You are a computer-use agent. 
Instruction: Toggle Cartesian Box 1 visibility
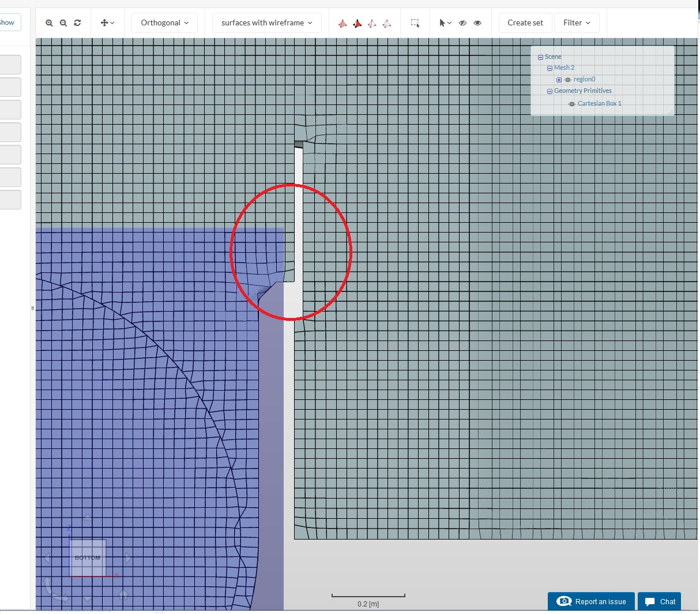pos(571,103)
